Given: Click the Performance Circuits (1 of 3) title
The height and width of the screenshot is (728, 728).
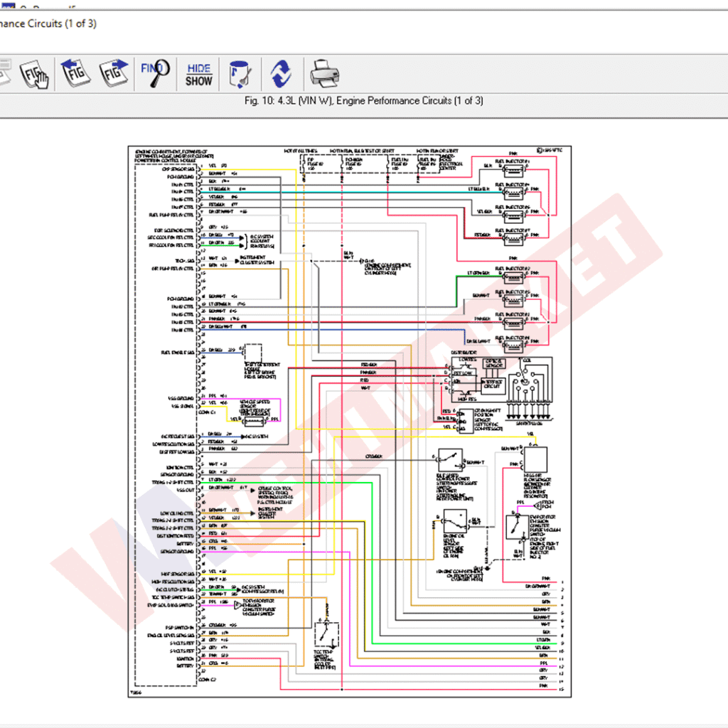Looking at the screenshot, I should pyautogui.click(x=48, y=23).
